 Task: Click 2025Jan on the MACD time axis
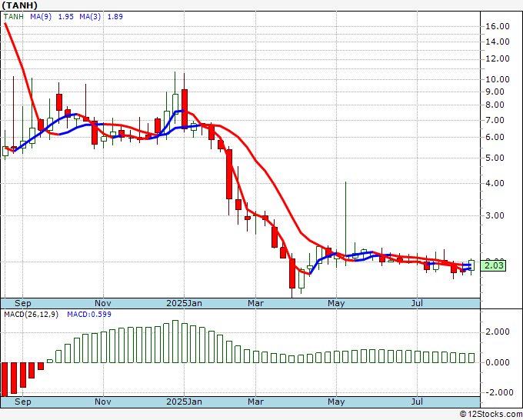tap(184, 402)
